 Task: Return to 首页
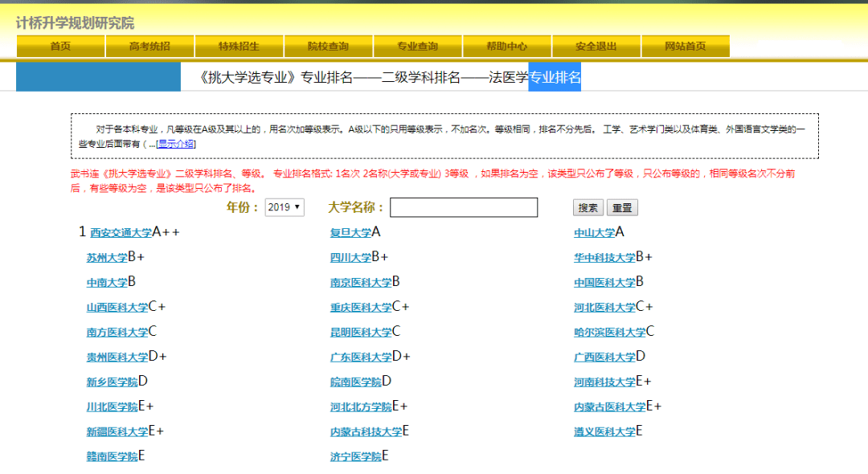pos(59,46)
